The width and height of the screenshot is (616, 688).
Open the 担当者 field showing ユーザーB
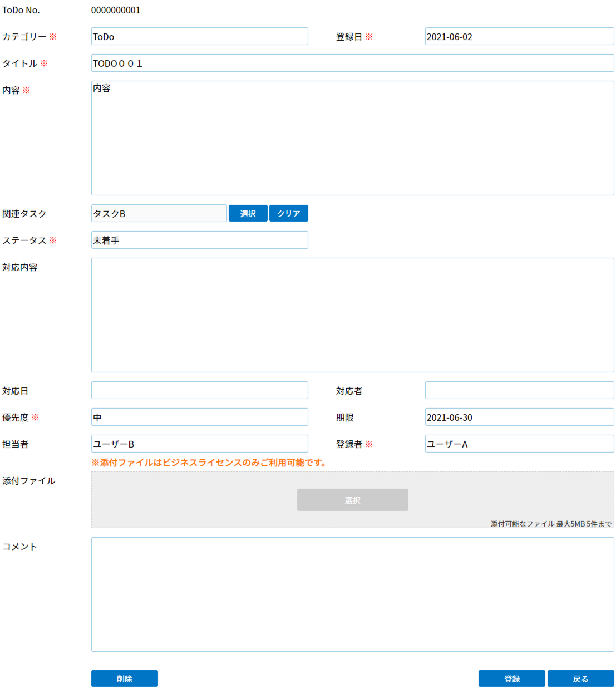pos(199,444)
